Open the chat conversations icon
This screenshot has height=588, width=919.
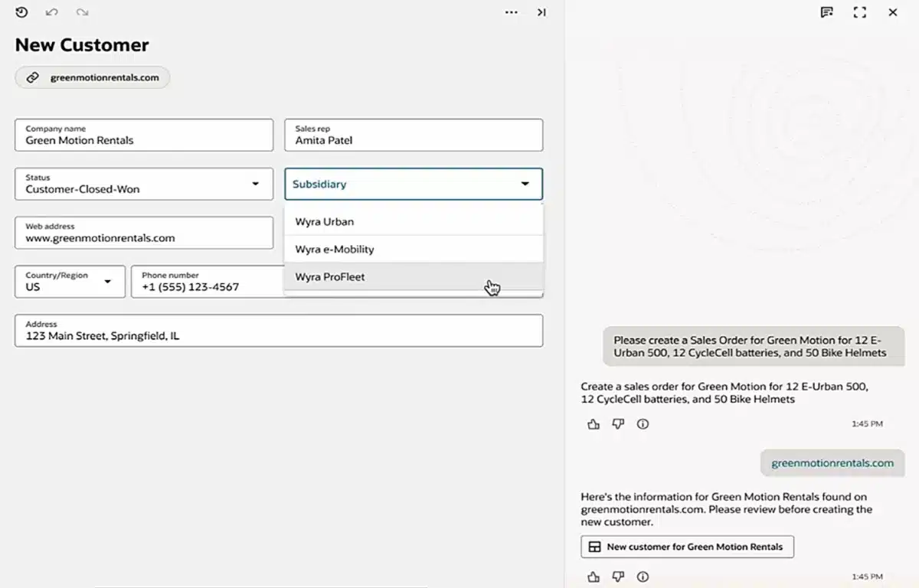point(826,12)
